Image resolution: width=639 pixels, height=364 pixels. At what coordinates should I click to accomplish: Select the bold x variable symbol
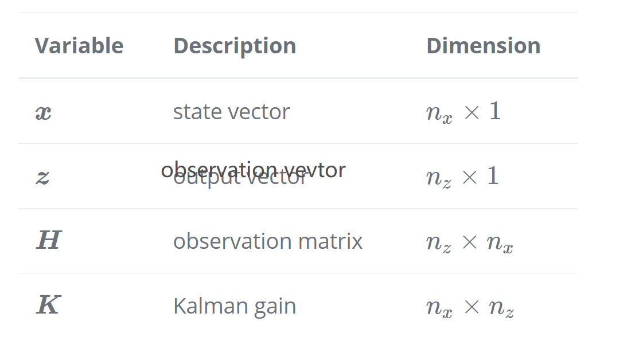click(43, 112)
